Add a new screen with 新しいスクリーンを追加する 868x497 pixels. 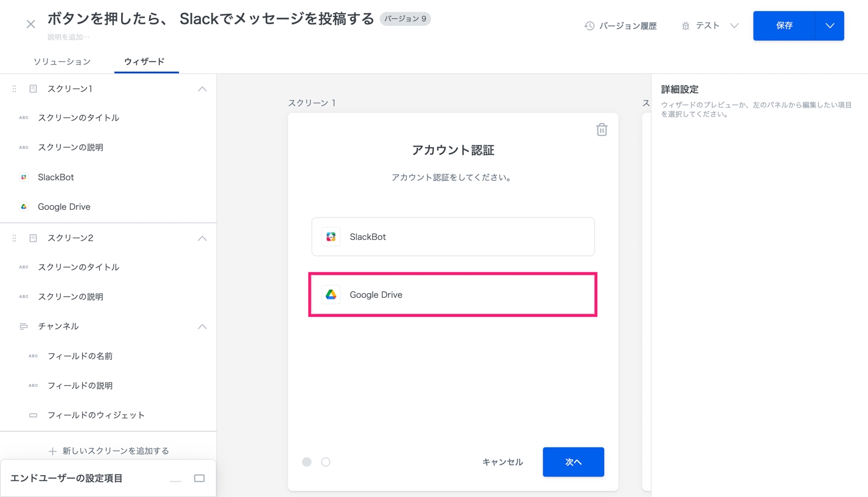click(x=109, y=451)
